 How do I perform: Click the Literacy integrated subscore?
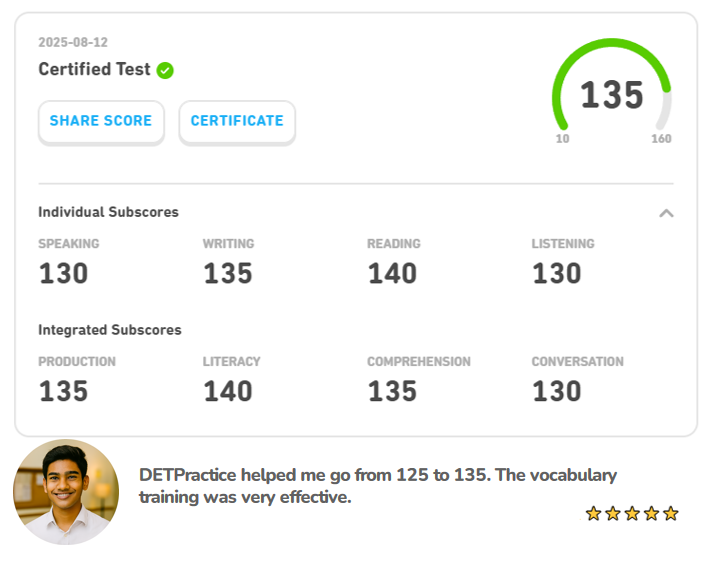click(x=228, y=391)
